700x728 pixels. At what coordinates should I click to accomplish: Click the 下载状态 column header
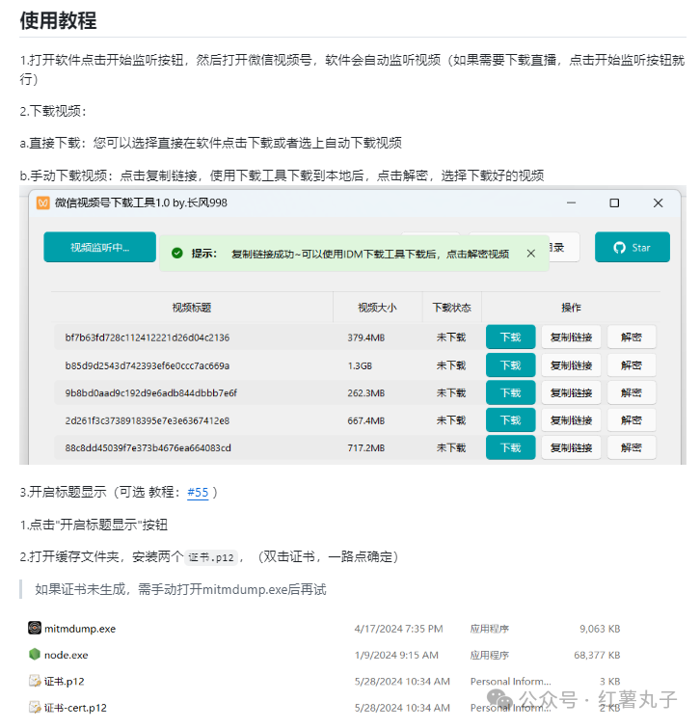(451, 308)
